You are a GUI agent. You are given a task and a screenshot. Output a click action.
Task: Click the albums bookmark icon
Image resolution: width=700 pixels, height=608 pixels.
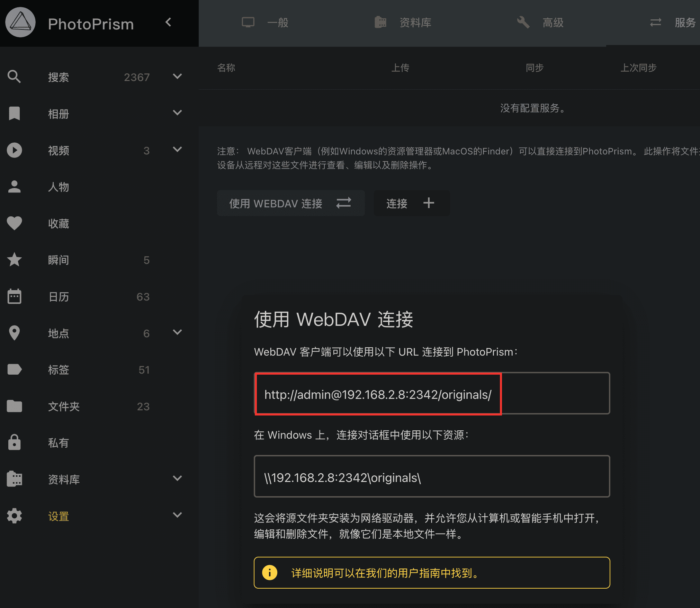14,113
